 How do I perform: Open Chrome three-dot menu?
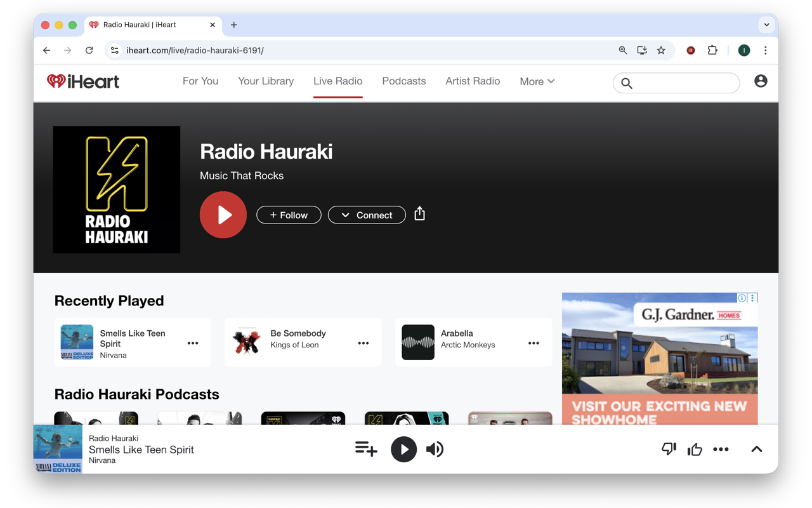(x=765, y=50)
